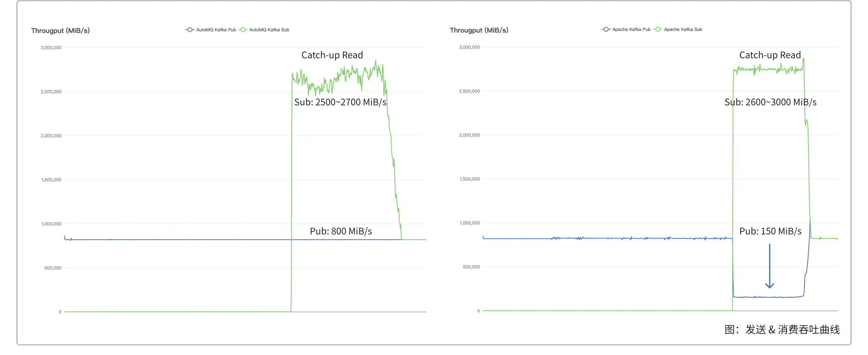Viewport: 868px width, 355px height.
Task: Click left chart title Througput (MiB/s)
Action: click(60, 30)
